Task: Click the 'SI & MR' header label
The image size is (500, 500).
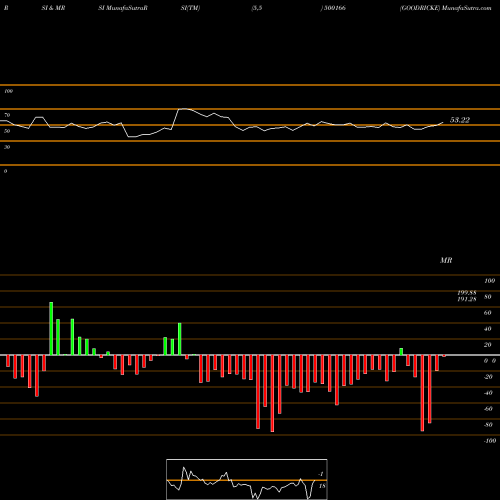Action: click(53, 8)
